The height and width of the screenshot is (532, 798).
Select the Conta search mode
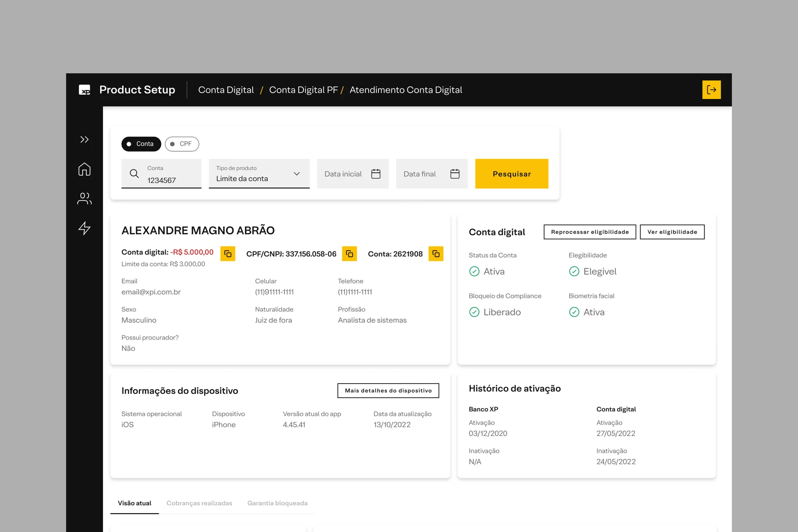141,144
